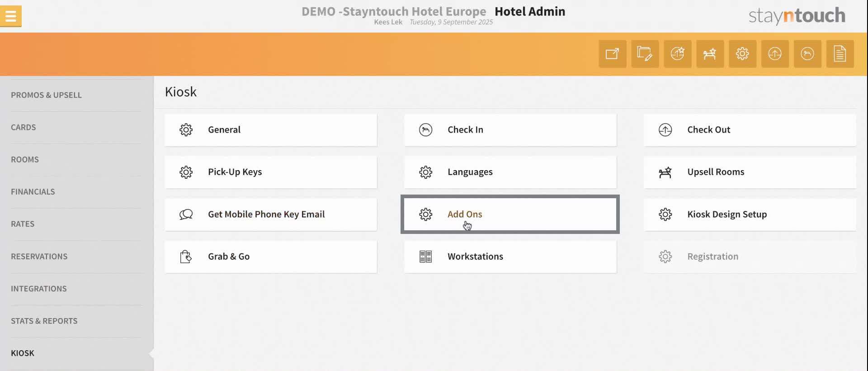Open Pick-Up Keys settings
The image size is (868, 371).
tap(271, 172)
